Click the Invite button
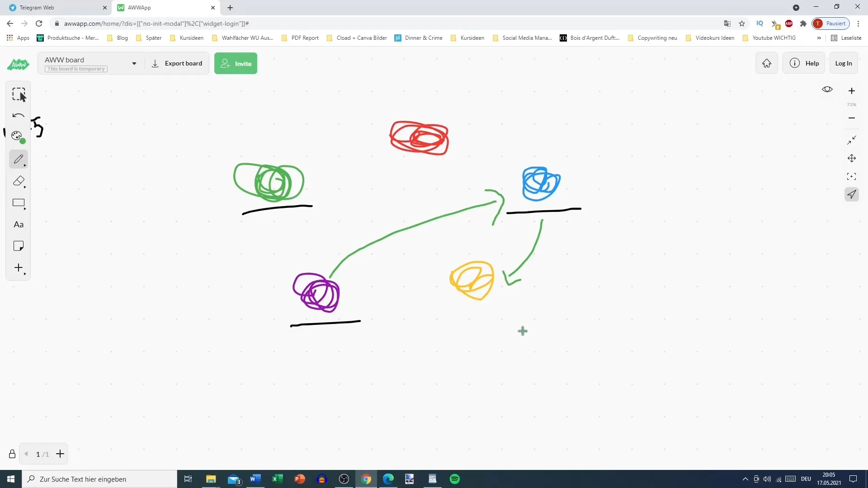The width and height of the screenshot is (868, 488). pyautogui.click(x=236, y=63)
